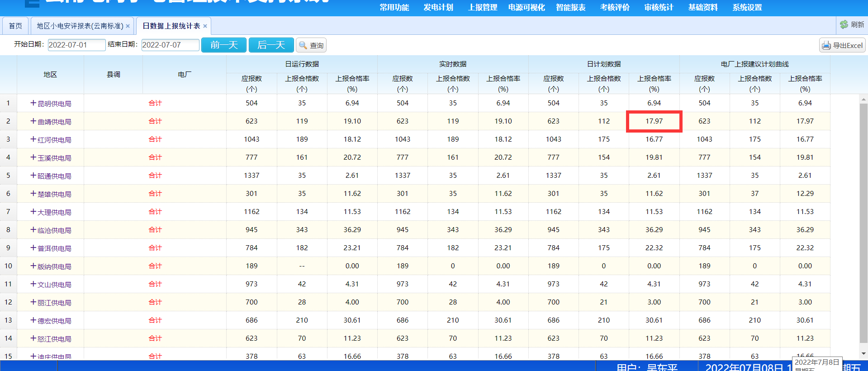Expand the 丽江供电局 row

pyautogui.click(x=33, y=302)
